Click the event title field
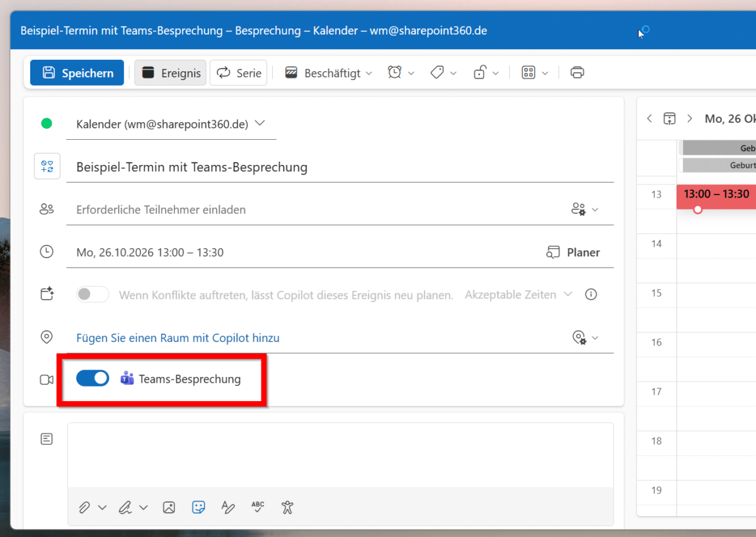Screen dimensions: 756x537 point(340,167)
